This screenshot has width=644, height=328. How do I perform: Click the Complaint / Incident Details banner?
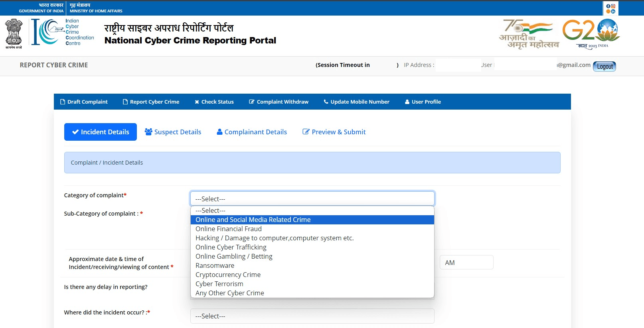click(x=312, y=163)
